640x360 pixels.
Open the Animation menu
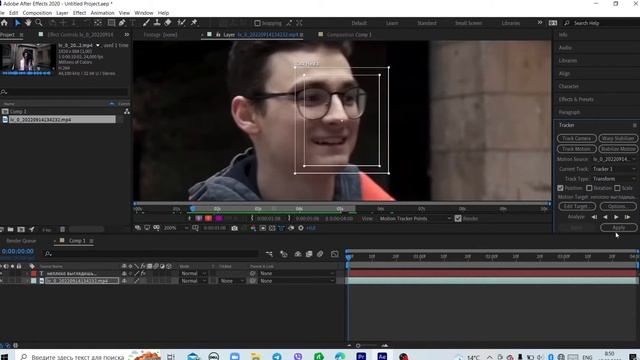click(102, 13)
